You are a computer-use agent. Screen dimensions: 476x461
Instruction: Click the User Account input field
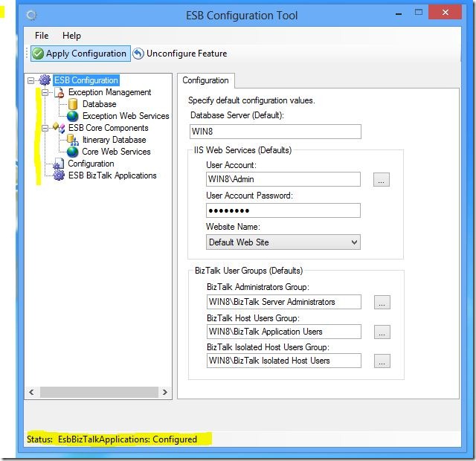tap(283, 179)
